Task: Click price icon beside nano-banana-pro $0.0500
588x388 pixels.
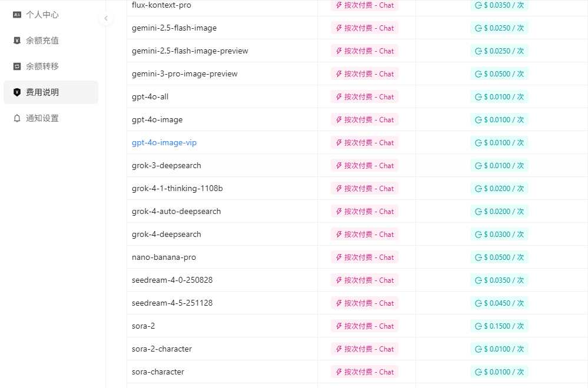Action: [479, 257]
